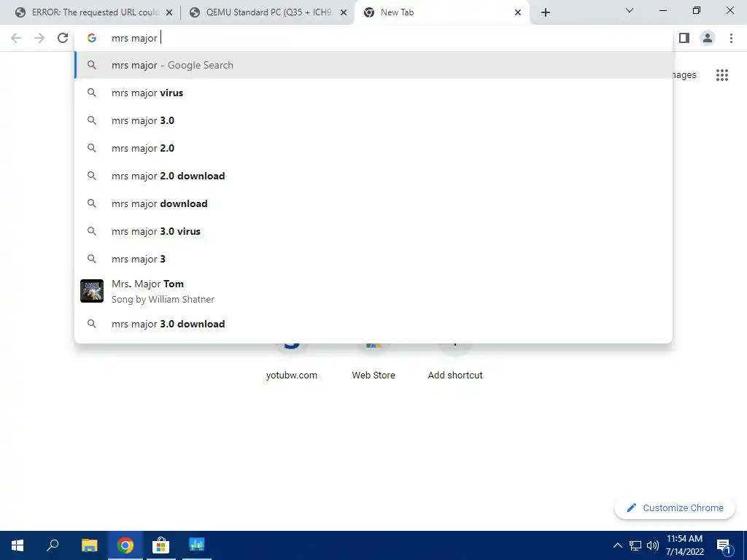Screen dimensions: 747x560
Task: Open Microsoft Store from the taskbar
Action: tap(160, 545)
